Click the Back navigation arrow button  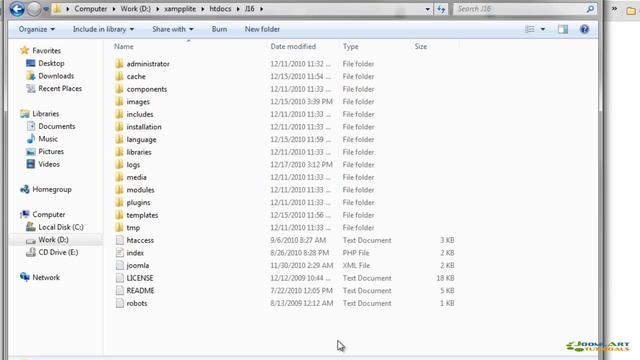coord(17,9)
